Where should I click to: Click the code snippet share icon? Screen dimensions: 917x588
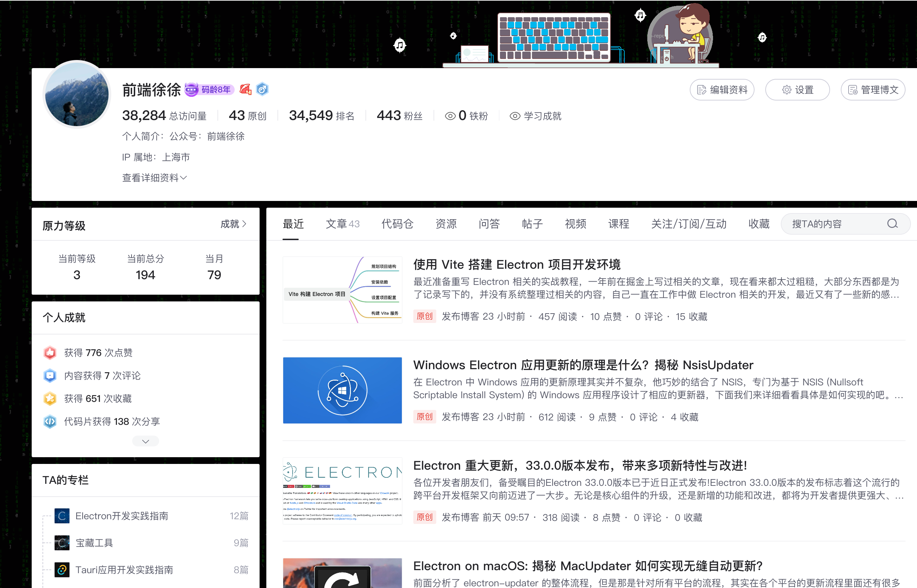(x=50, y=421)
